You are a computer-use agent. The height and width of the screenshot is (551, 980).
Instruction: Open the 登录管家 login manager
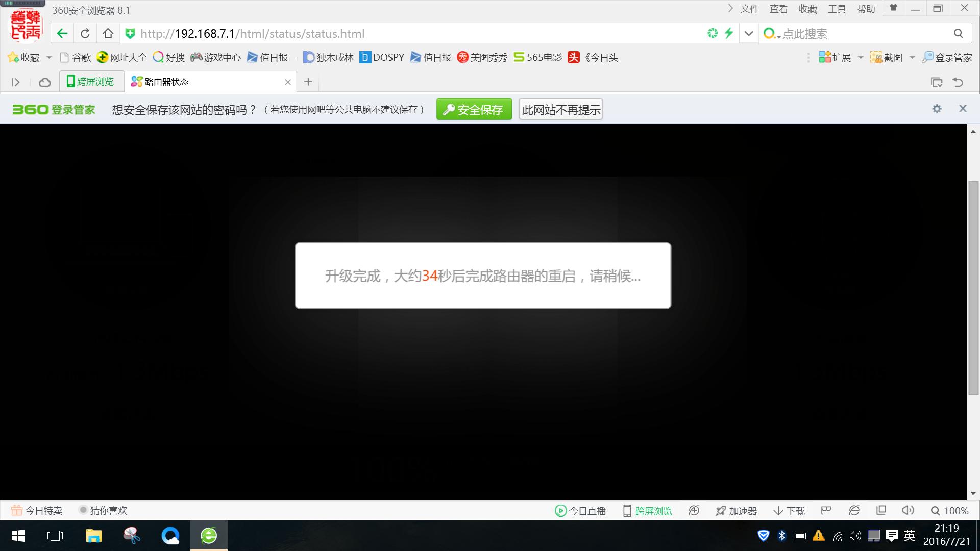click(946, 57)
